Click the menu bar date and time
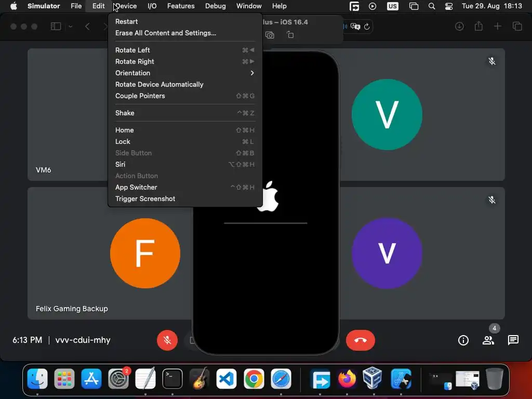This screenshot has width=532, height=399. click(x=491, y=6)
